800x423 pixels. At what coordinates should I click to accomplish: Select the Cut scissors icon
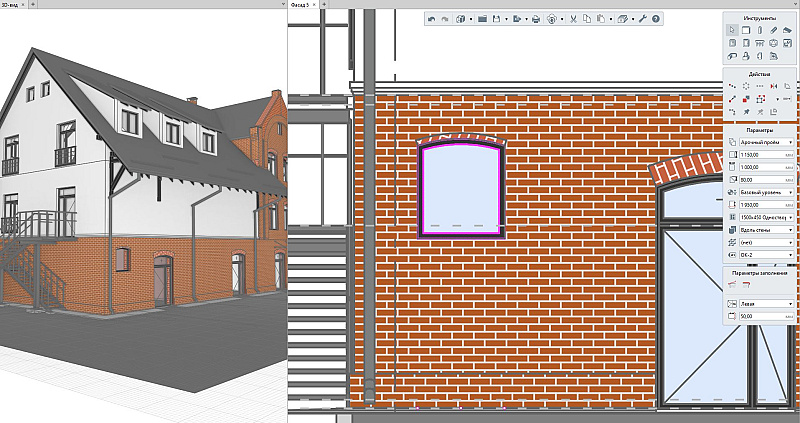point(575,19)
